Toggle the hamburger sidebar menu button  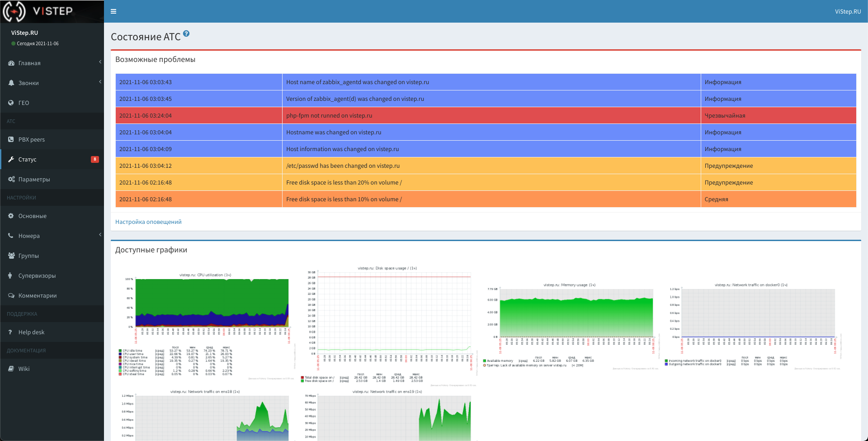[x=113, y=11]
